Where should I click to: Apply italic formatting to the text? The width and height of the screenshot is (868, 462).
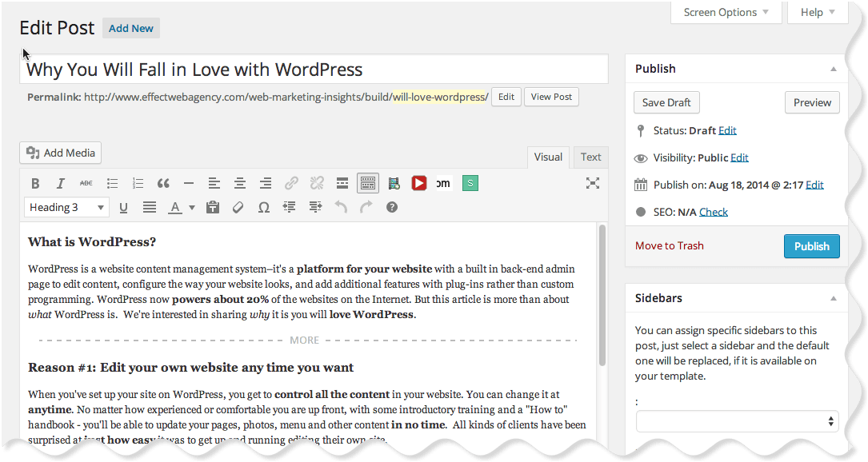[61, 183]
